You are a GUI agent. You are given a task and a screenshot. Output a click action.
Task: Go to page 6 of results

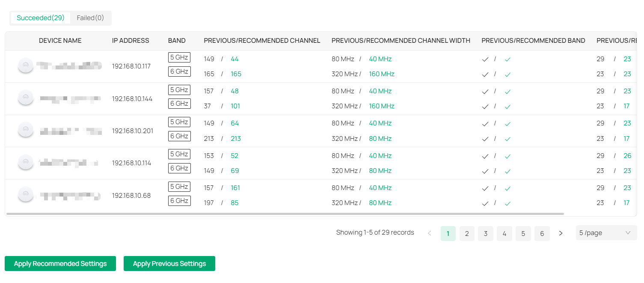(542, 233)
